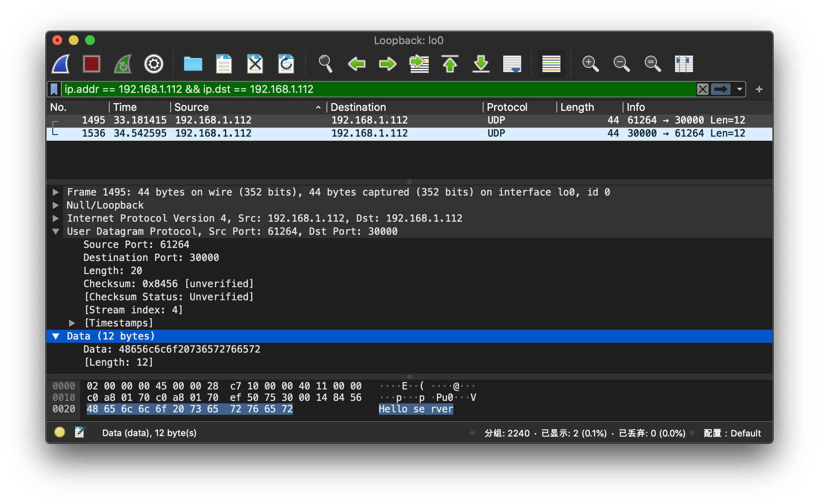Viewport: 819px width, 504px height.
Task: Sort packets by the Source column
Action: [248, 107]
